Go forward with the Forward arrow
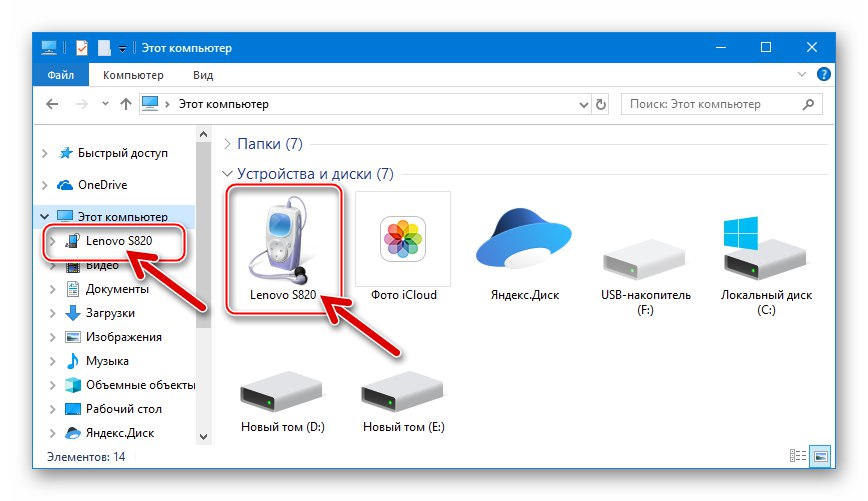868x501 pixels. 81,104
